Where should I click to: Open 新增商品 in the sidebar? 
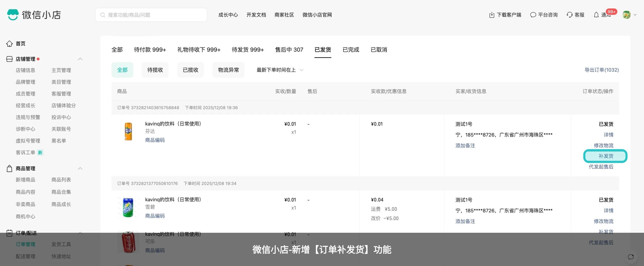[x=25, y=180]
